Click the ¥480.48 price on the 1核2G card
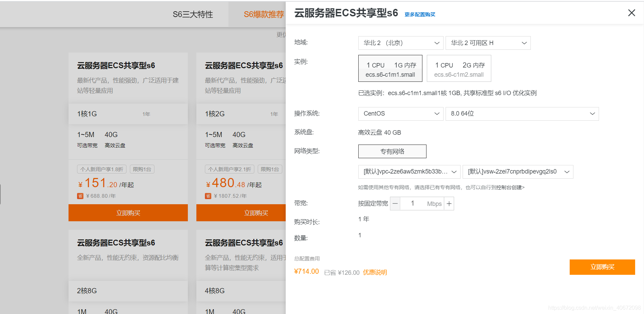644x314 pixels. click(x=225, y=183)
